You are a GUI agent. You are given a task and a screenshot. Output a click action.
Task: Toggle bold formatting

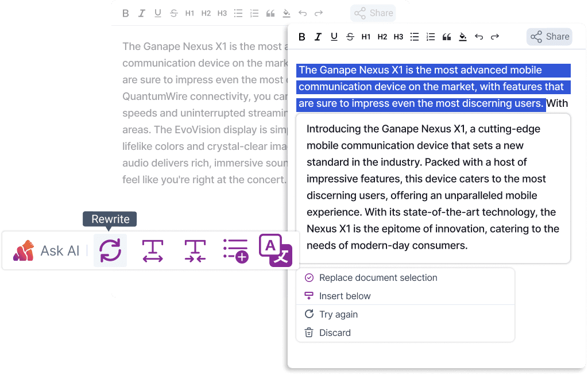(x=302, y=37)
